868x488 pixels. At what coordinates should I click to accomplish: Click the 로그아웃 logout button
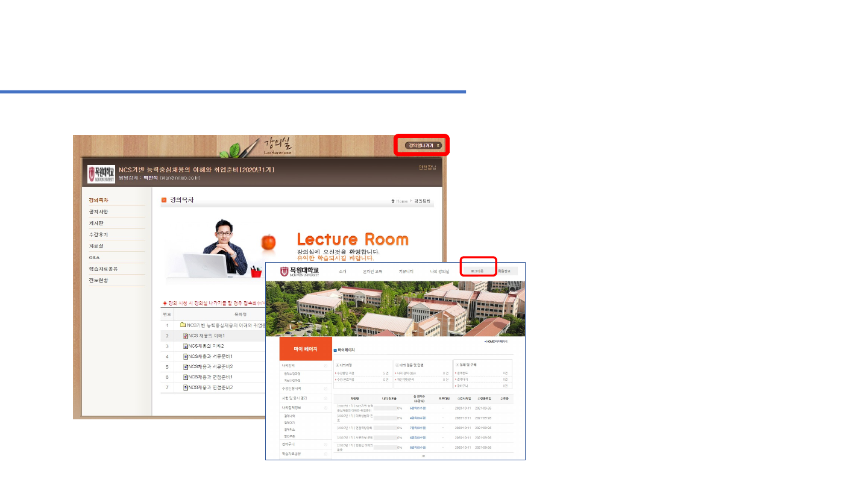[x=477, y=272]
